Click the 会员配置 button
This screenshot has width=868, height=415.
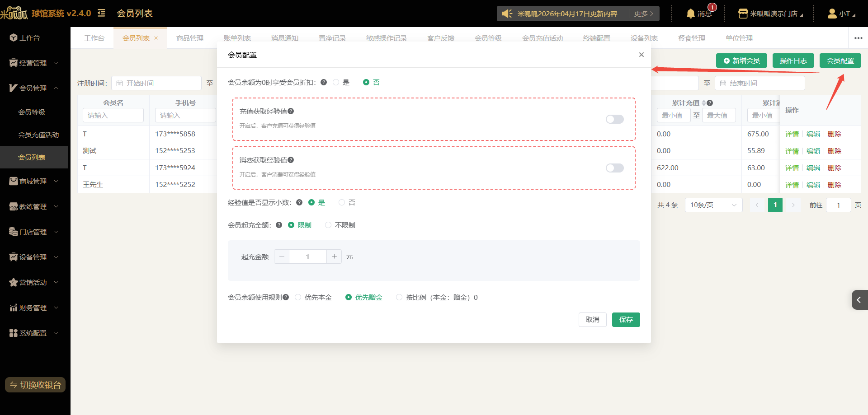click(840, 61)
